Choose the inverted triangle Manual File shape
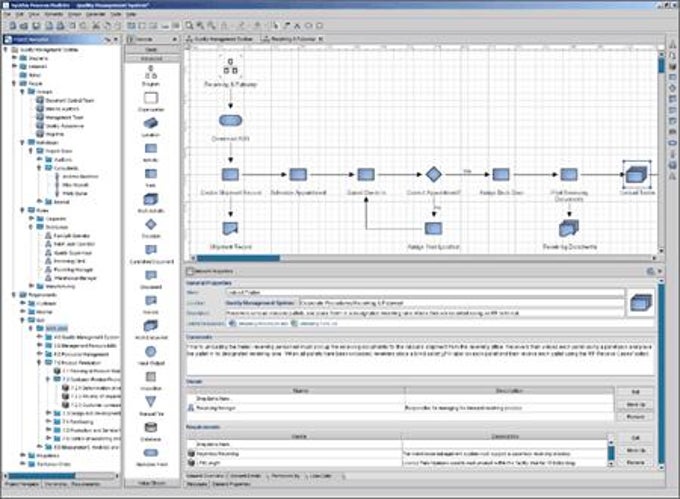The height and width of the screenshot is (499, 680). point(150,402)
